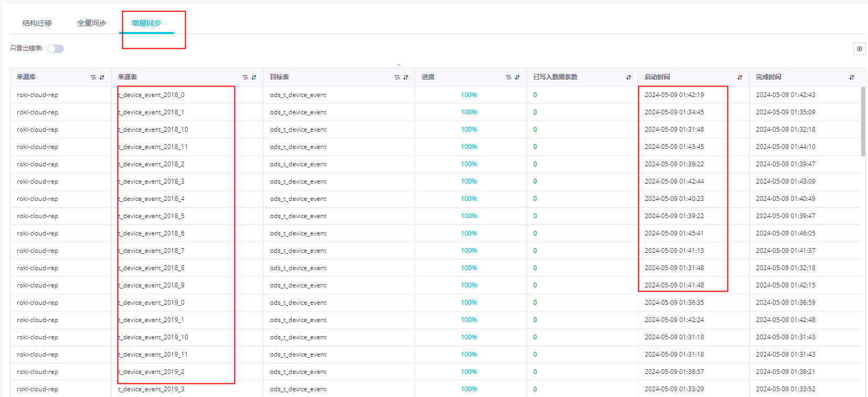Viewport: 868px width, 397px height.
Task: Sort by the 目标表 column
Action: (406, 77)
